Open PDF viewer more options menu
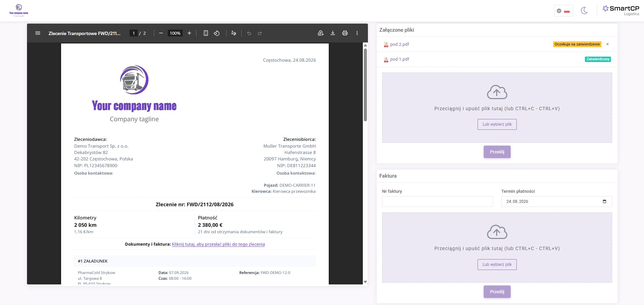Image resolution: width=644 pixels, height=305 pixels. 357,33
